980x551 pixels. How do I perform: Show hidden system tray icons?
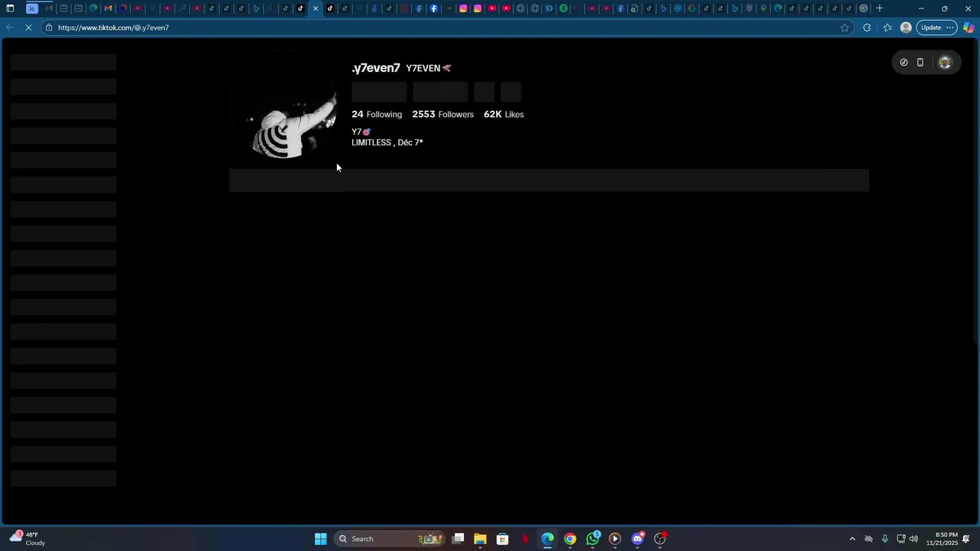point(852,539)
